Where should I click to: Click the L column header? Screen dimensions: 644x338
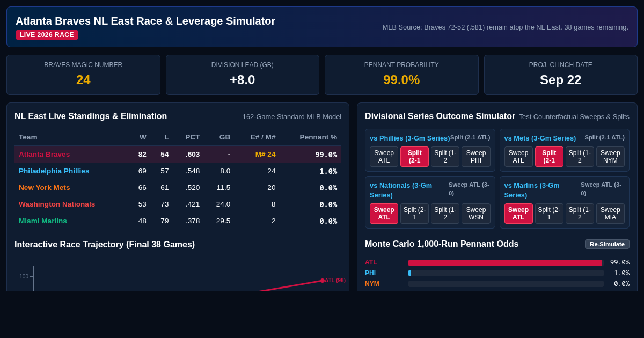(x=166, y=137)
